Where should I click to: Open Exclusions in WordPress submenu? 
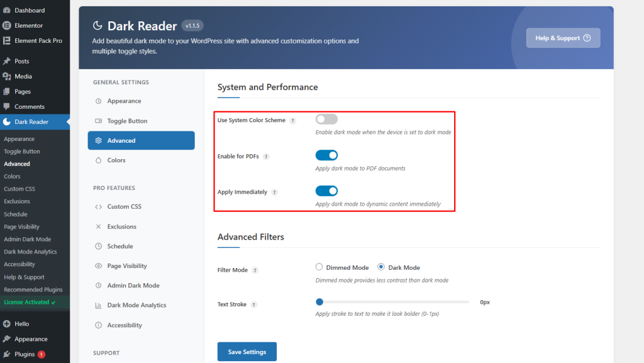tap(17, 201)
